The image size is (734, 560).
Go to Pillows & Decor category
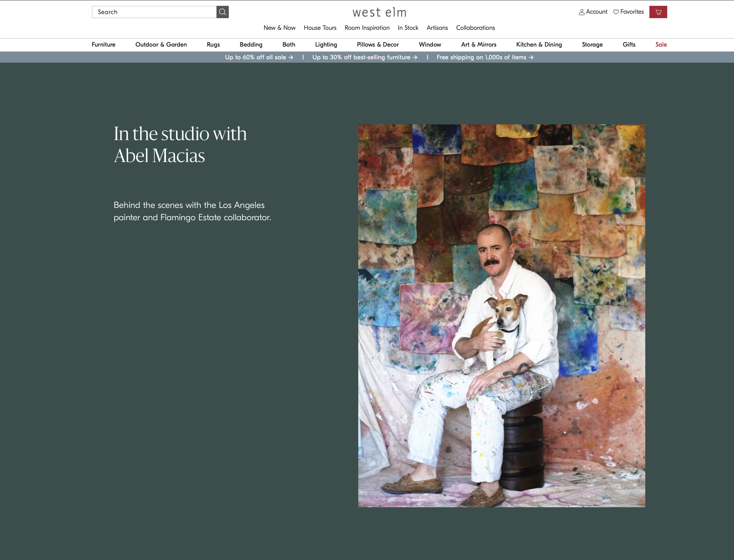click(x=378, y=45)
